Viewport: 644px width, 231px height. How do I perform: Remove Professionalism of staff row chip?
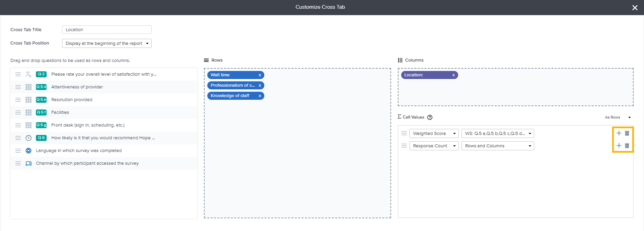(x=260, y=86)
